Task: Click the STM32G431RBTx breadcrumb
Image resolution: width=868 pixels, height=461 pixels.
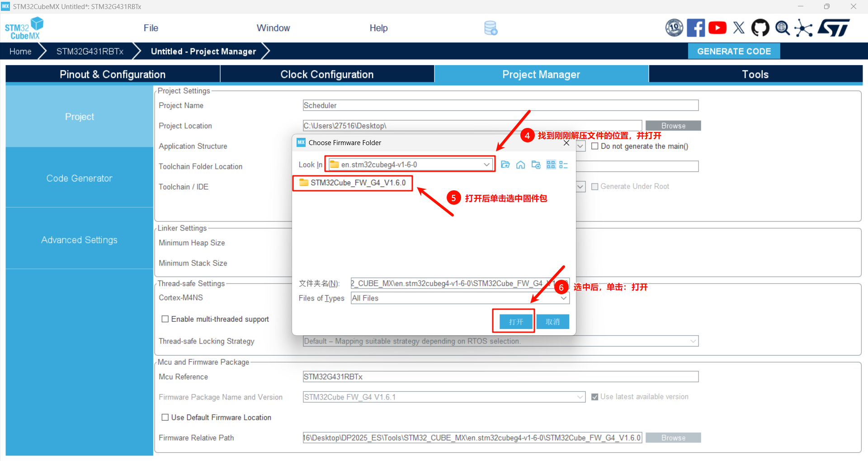Action: (90, 52)
